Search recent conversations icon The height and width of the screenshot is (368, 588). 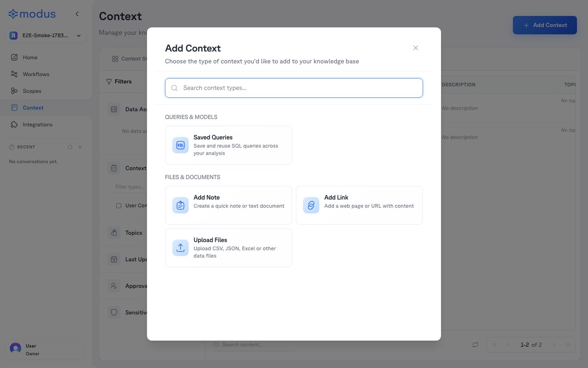click(70, 147)
